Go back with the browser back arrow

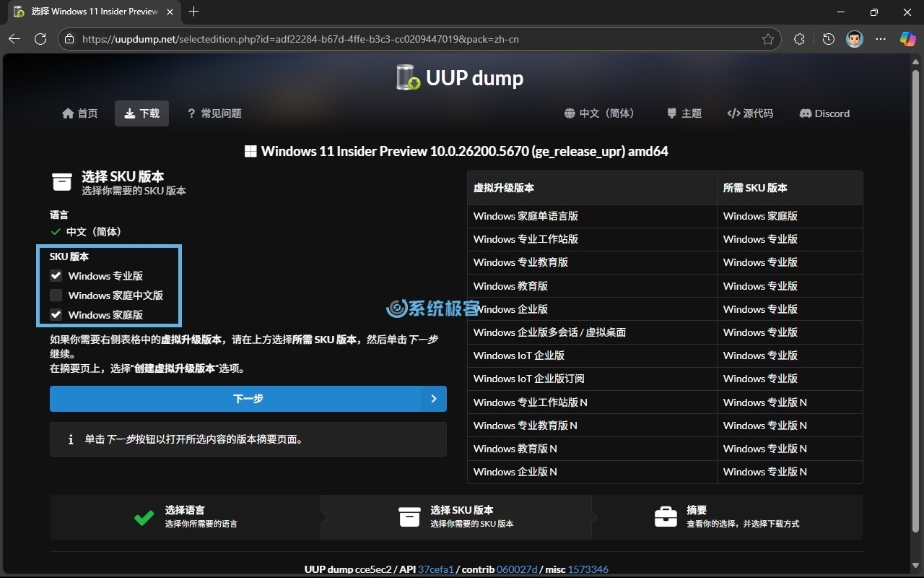[x=14, y=39]
